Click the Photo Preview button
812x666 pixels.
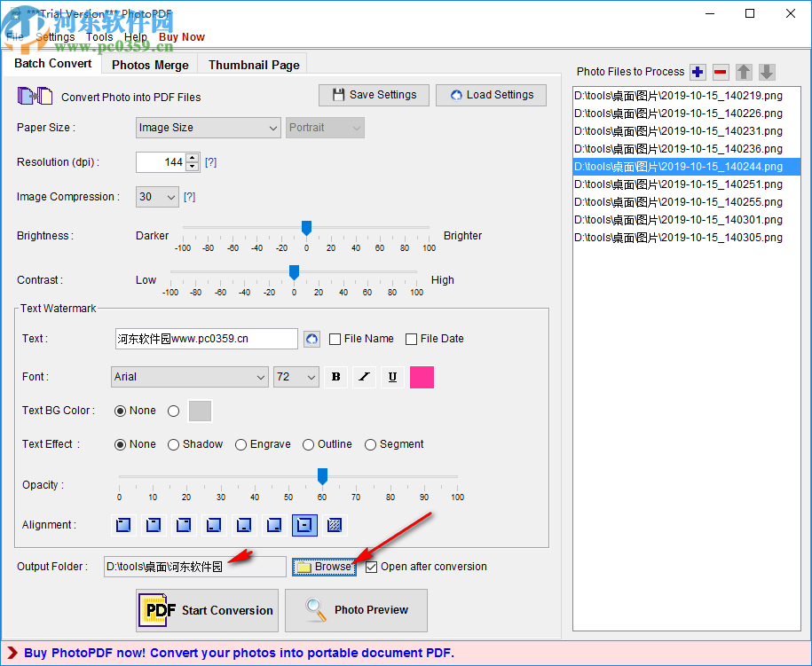(x=355, y=610)
